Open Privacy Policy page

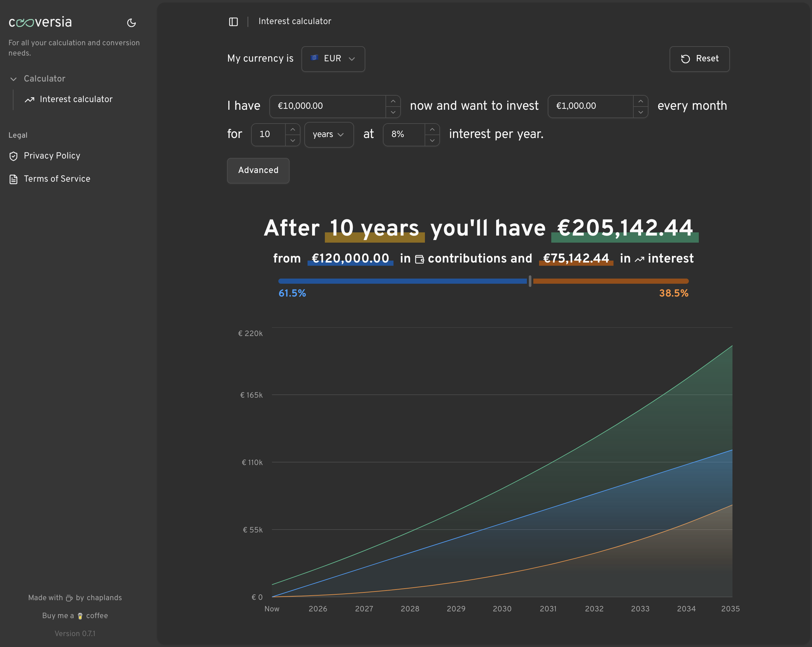[52, 156]
